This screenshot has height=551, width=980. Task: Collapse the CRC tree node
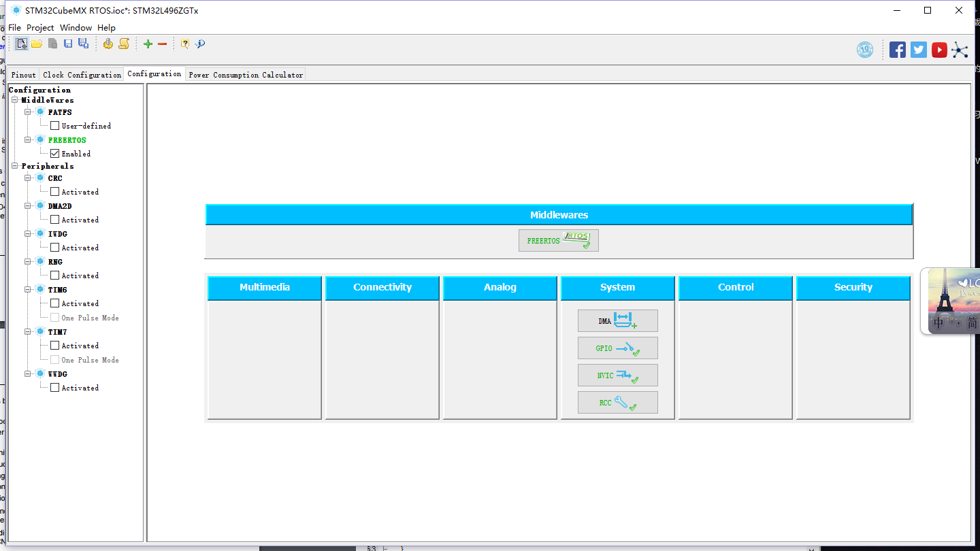[28, 178]
